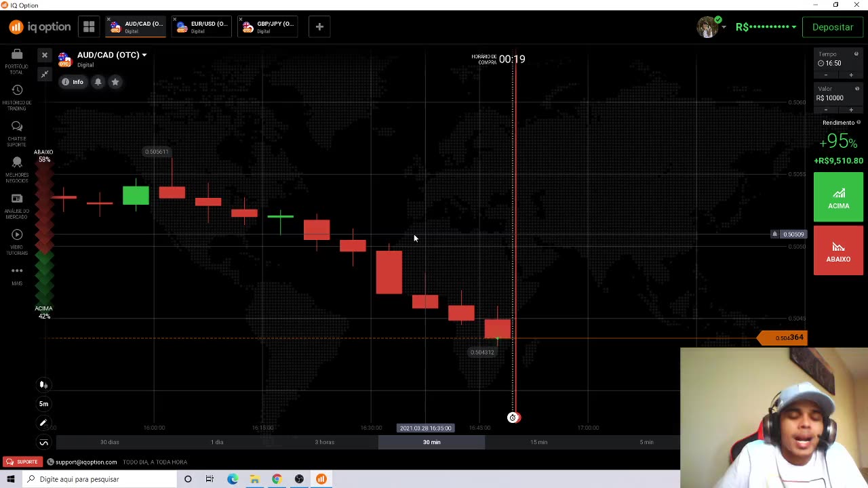Select the 30 dias time range
Screen dimensions: 868x488
[x=109, y=443]
